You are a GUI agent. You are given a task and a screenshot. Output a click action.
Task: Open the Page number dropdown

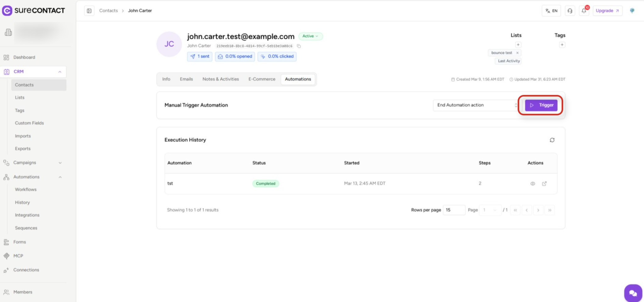coord(490,210)
